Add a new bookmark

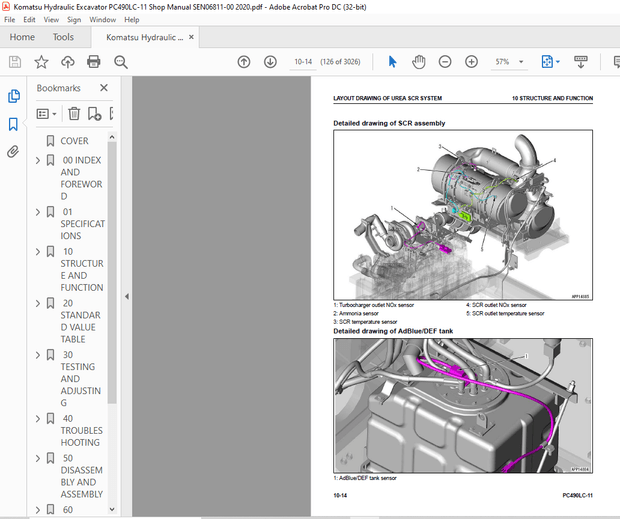94,114
